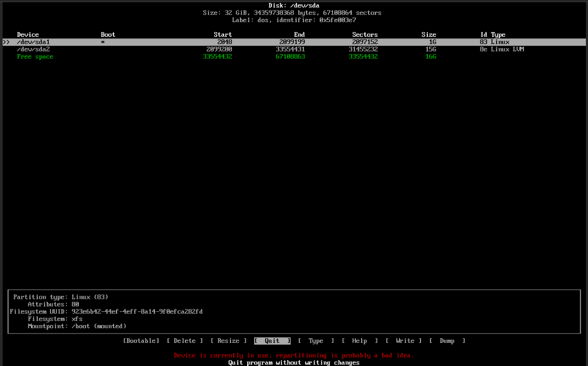This screenshot has width=588, height=366.
Task: Click the end sector 67108863
Action: tap(290, 57)
